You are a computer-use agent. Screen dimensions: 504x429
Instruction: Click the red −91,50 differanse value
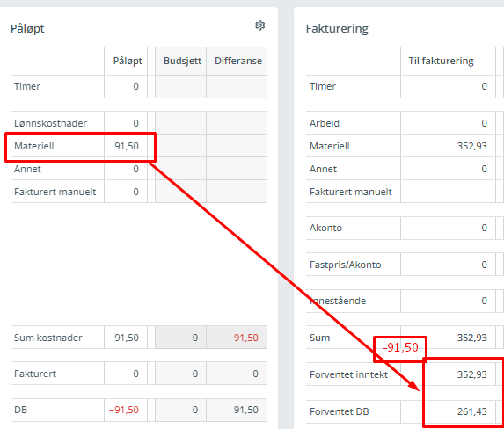[244, 338]
